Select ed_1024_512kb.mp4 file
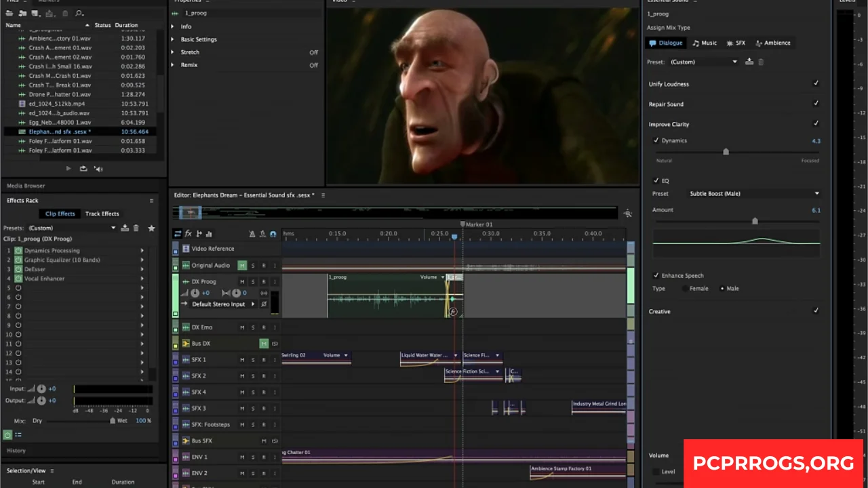This screenshot has width=868, height=488. [57, 104]
